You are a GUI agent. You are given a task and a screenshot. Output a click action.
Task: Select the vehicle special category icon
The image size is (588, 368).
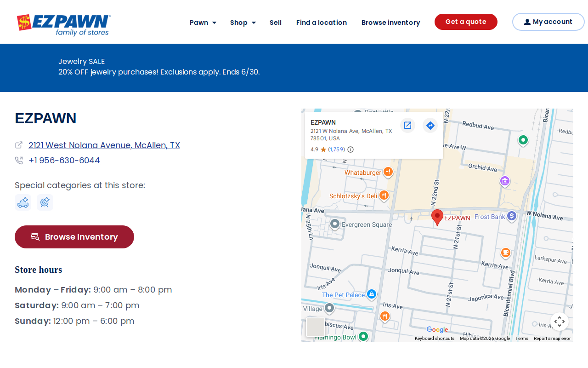tap(23, 202)
